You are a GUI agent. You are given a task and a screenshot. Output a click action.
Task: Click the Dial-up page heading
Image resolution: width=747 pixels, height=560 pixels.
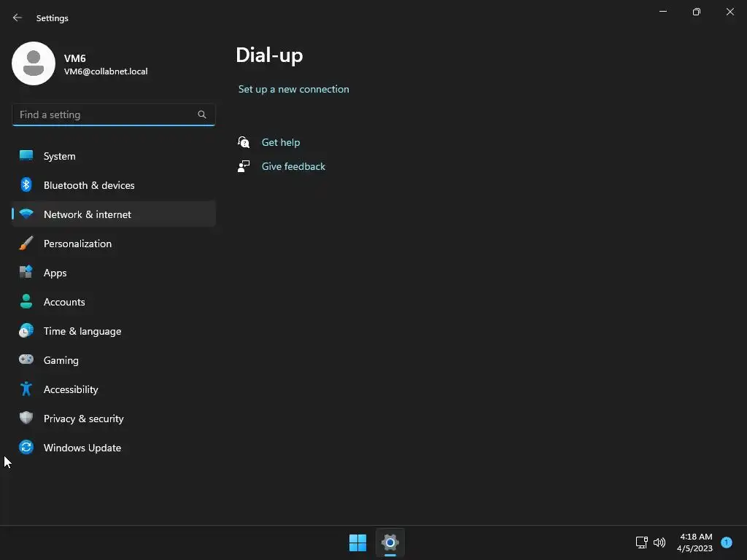[x=269, y=55]
